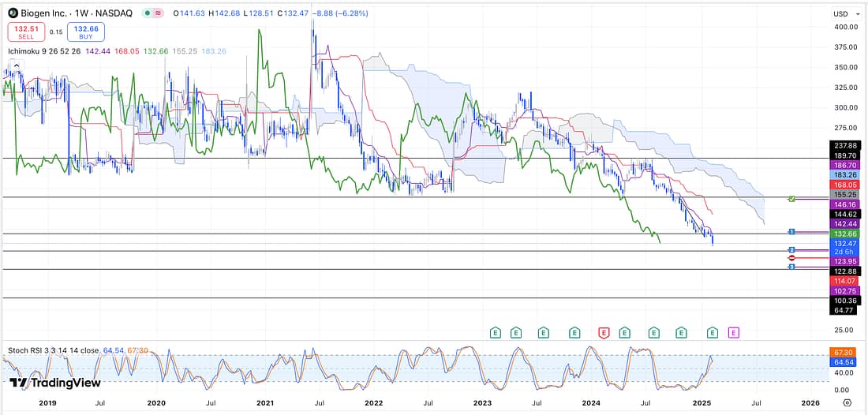Image resolution: width=868 pixels, height=415 pixels.
Task: Click the leftmost green earnings E marker
Action: [495, 332]
